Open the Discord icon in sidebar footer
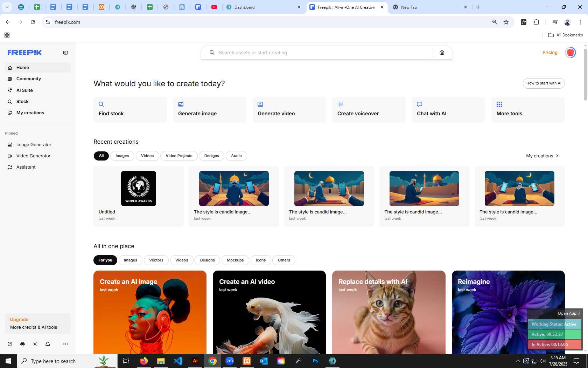588x368 pixels. (22, 344)
